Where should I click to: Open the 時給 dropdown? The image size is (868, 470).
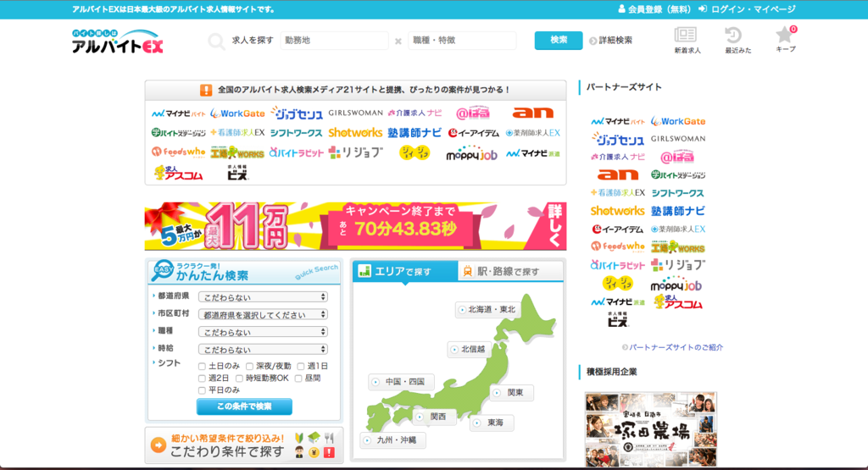click(x=263, y=350)
